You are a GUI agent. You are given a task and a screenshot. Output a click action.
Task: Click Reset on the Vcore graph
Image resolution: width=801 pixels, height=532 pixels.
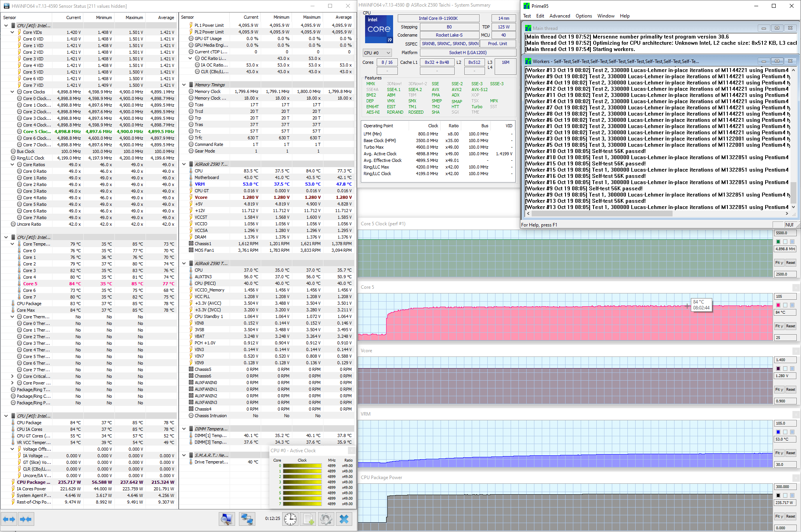pos(790,390)
